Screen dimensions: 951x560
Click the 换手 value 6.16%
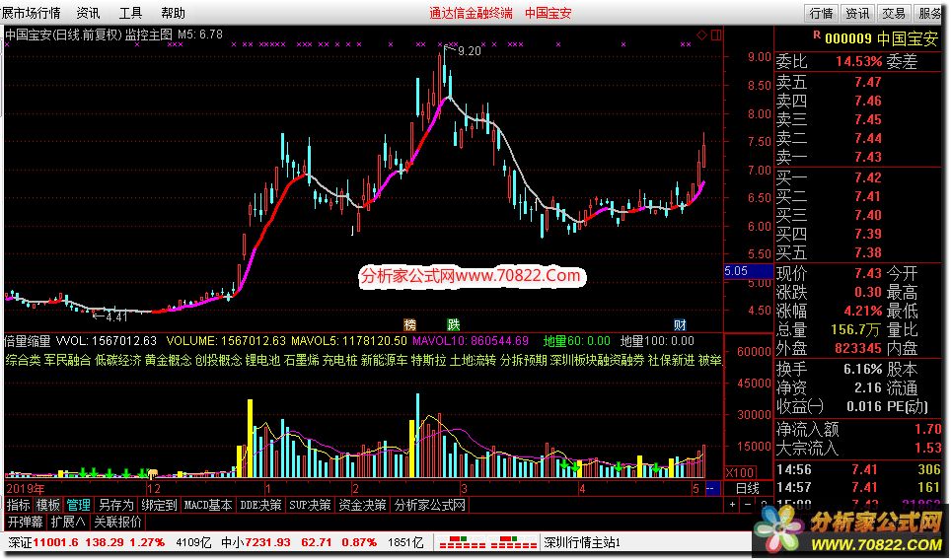coord(862,369)
